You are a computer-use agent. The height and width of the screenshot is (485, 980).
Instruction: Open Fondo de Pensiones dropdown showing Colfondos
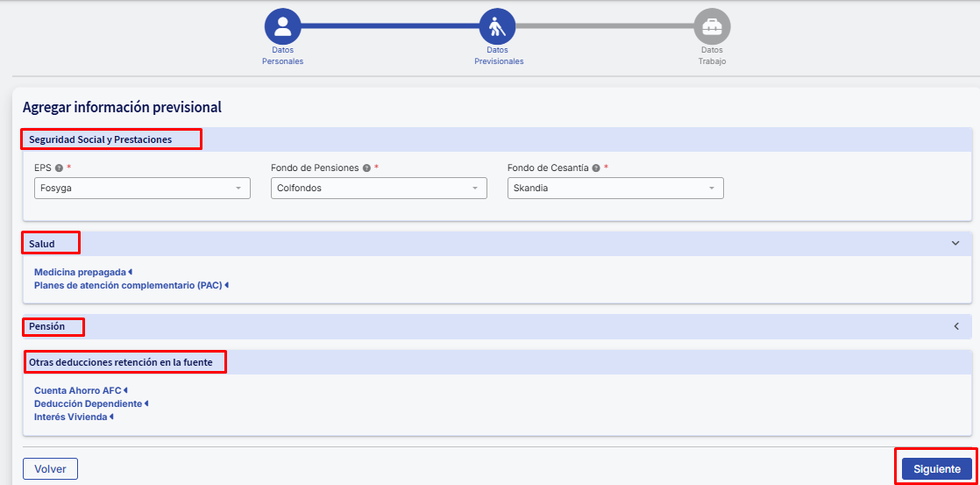379,189
